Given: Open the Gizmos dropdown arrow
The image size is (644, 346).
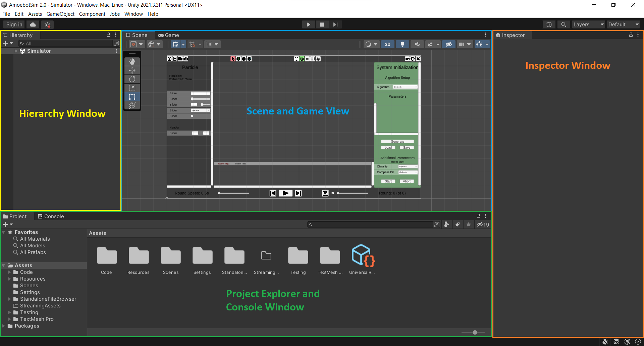Looking at the screenshot, I should (487, 44).
